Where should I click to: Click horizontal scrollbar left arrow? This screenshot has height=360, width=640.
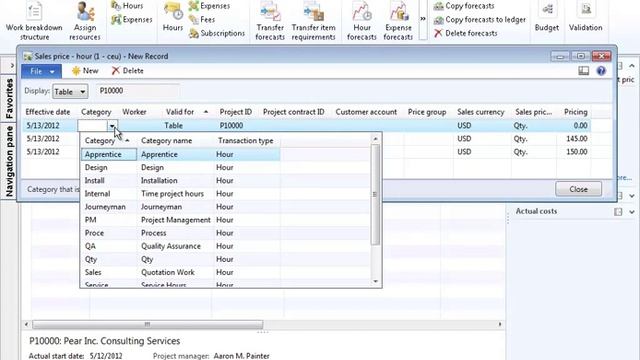pyautogui.click(x=27, y=324)
